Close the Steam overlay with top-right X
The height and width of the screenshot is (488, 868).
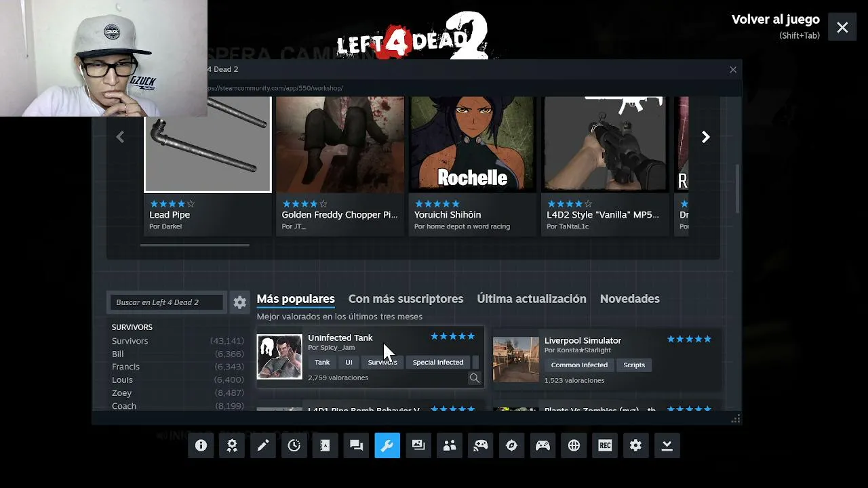(842, 28)
